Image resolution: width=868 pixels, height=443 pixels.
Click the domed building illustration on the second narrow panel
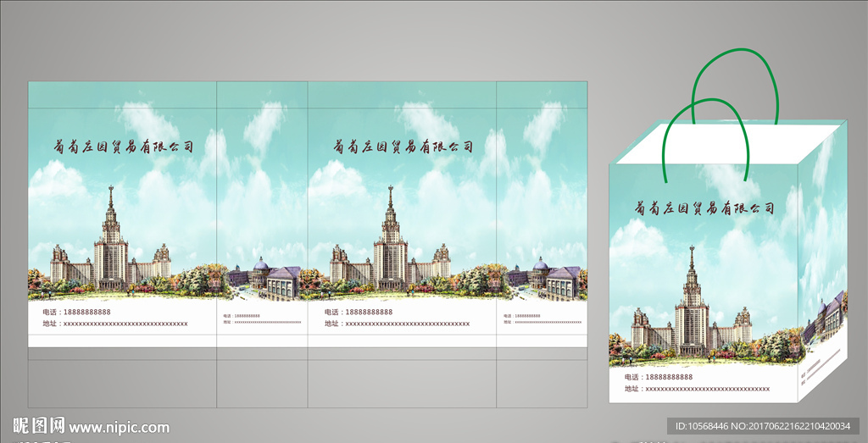[264, 278]
